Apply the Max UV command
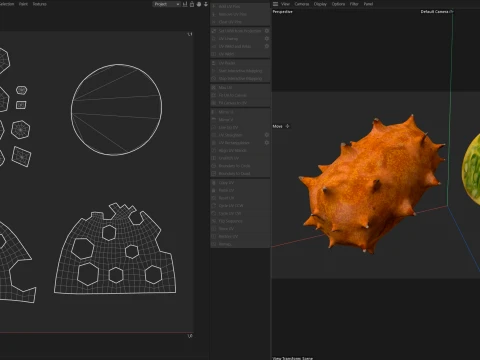 pos(240,88)
